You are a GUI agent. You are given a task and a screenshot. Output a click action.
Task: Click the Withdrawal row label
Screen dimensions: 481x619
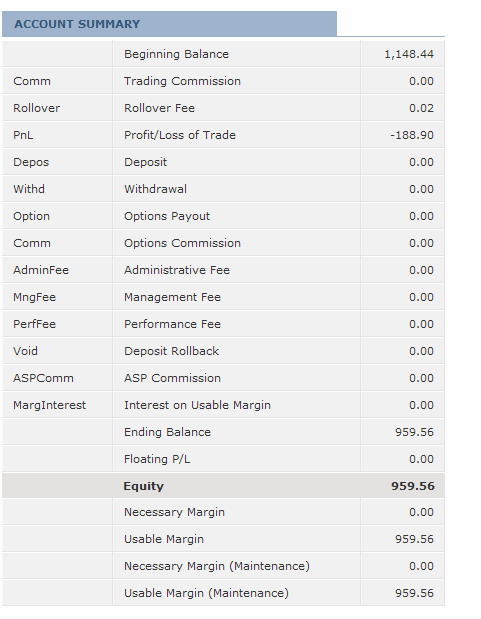(x=155, y=189)
